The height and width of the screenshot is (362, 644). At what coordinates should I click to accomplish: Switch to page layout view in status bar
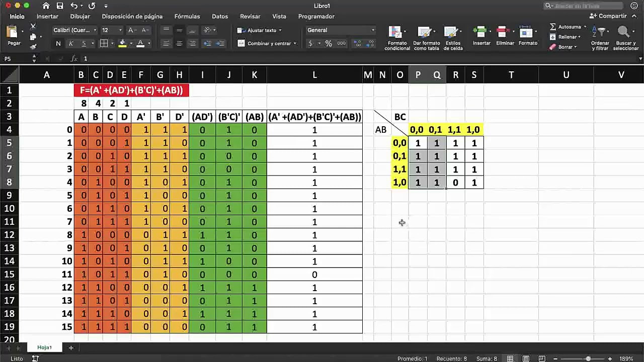point(526,358)
